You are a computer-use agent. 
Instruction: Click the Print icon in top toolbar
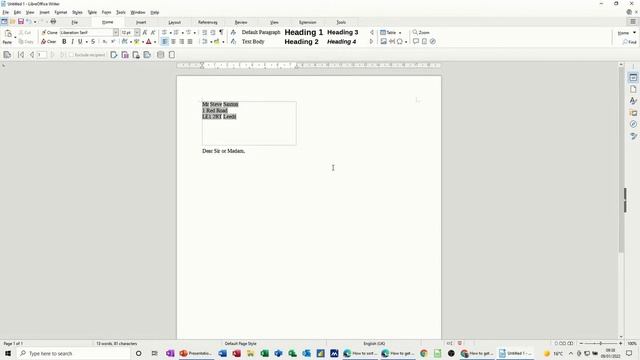click(x=53, y=21)
